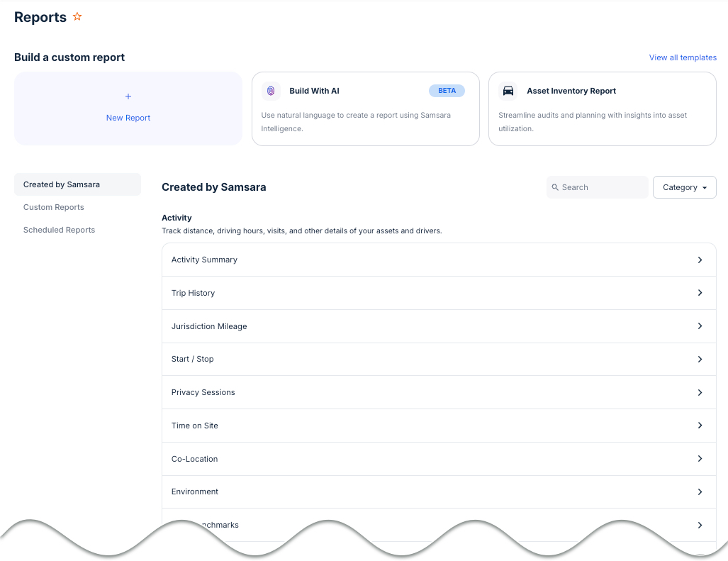Switch to Custom Reports section

(54, 207)
